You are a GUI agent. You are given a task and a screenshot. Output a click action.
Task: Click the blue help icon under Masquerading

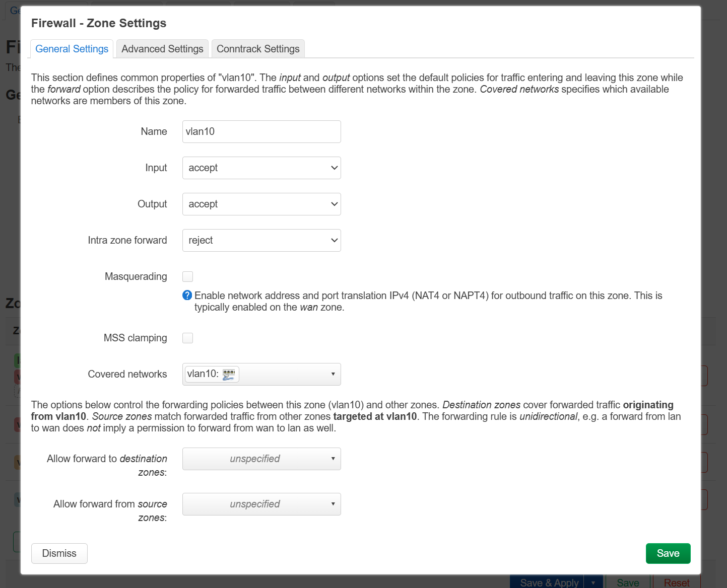[187, 296]
